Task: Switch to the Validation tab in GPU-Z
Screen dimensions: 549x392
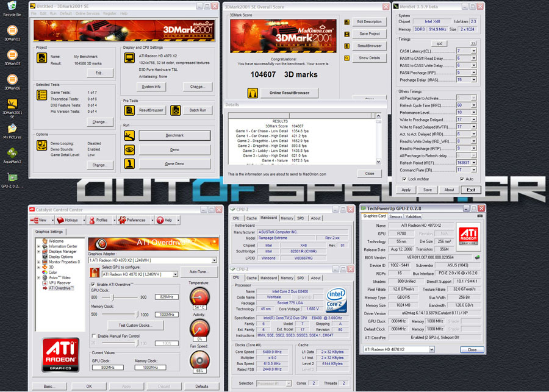Action: point(413,216)
